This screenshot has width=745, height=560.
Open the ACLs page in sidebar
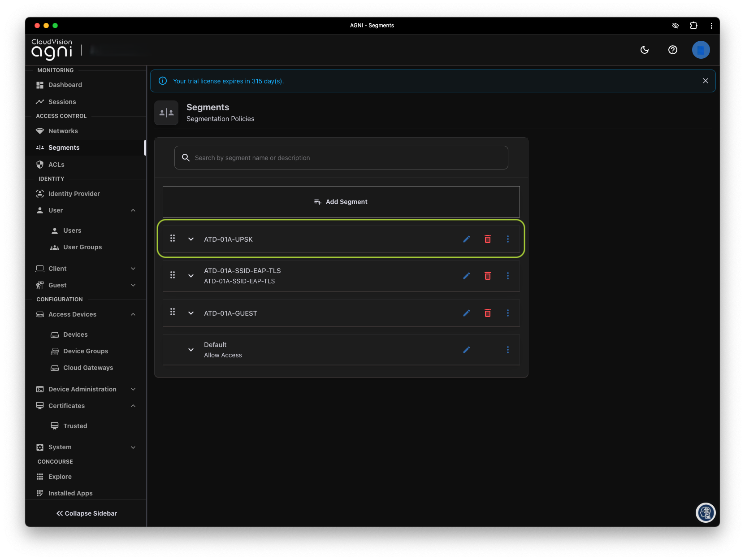pyautogui.click(x=56, y=165)
